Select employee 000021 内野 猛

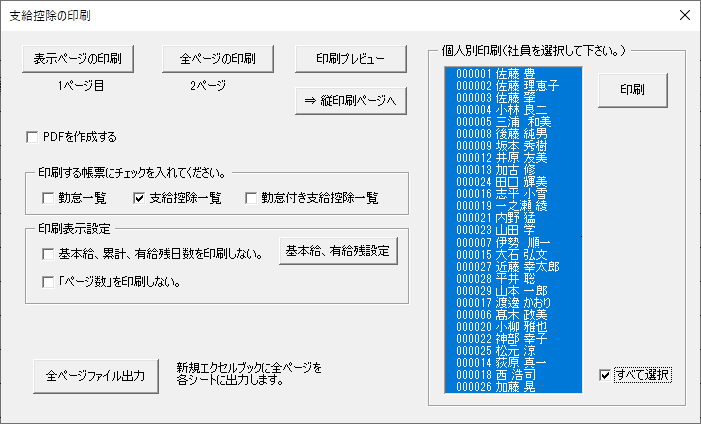pos(514,218)
